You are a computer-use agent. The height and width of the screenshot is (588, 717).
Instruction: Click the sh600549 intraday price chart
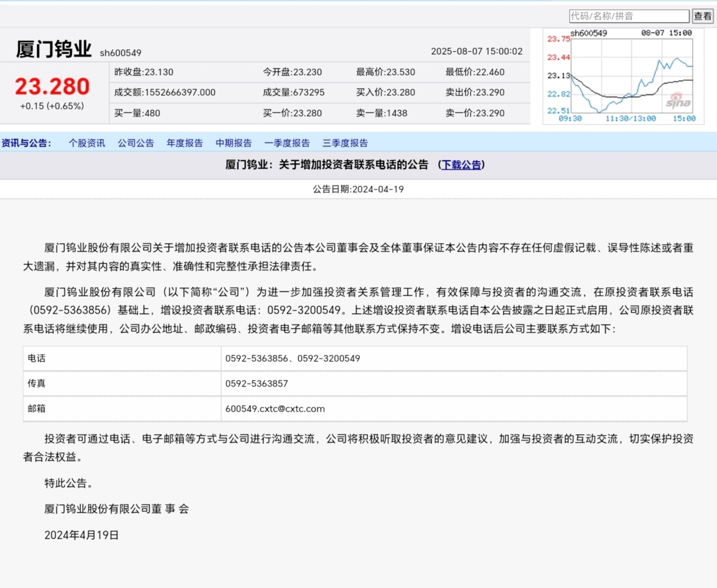[623, 76]
